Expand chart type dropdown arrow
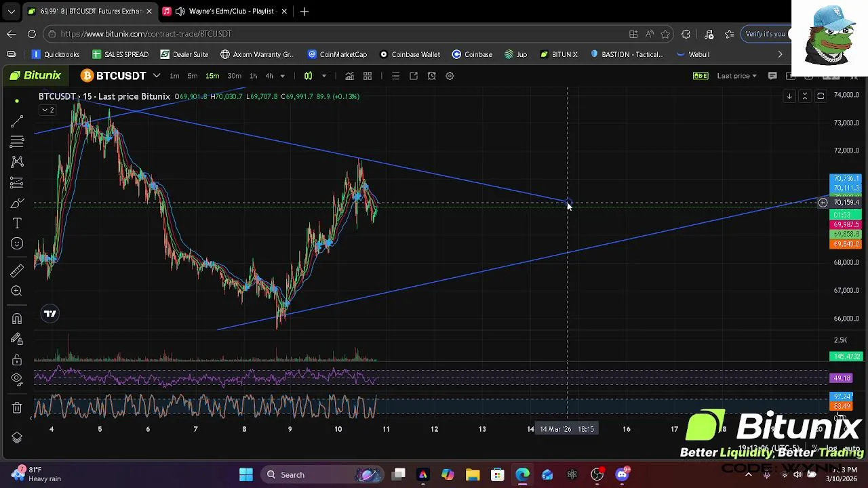 point(324,76)
